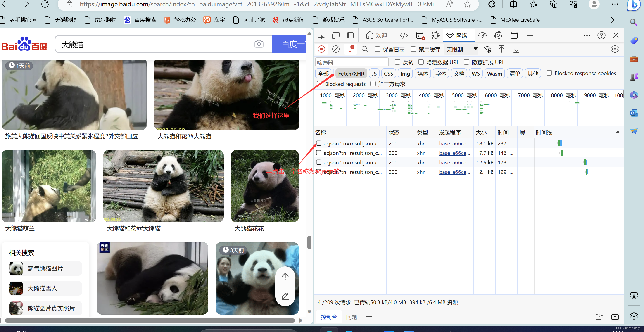Image resolution: width=644 pixels, height=332 pixels.
Task: Switch to the 控制台 drawer tab
Action: pyautogui.click(x=329, y=317)
